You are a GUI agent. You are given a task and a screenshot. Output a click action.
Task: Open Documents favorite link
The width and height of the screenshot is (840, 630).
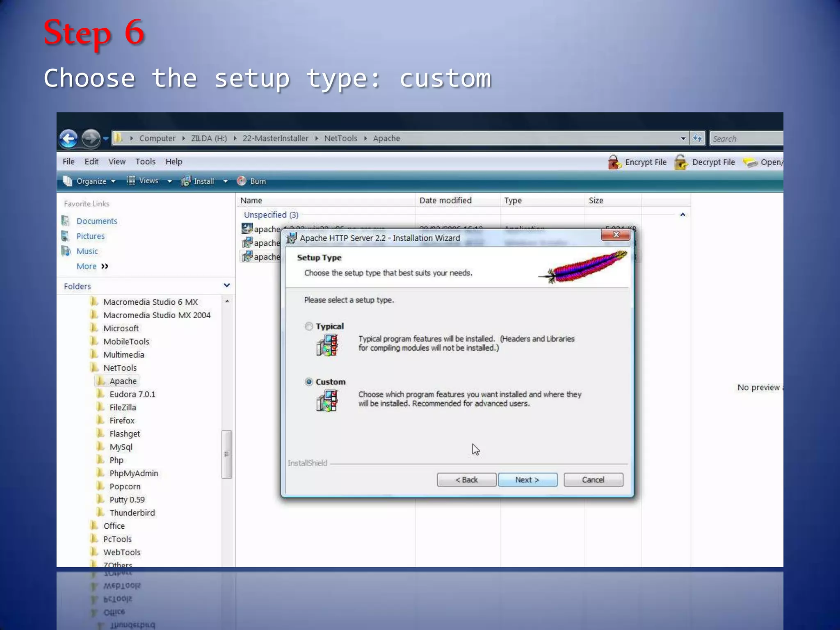click(97, 221)
